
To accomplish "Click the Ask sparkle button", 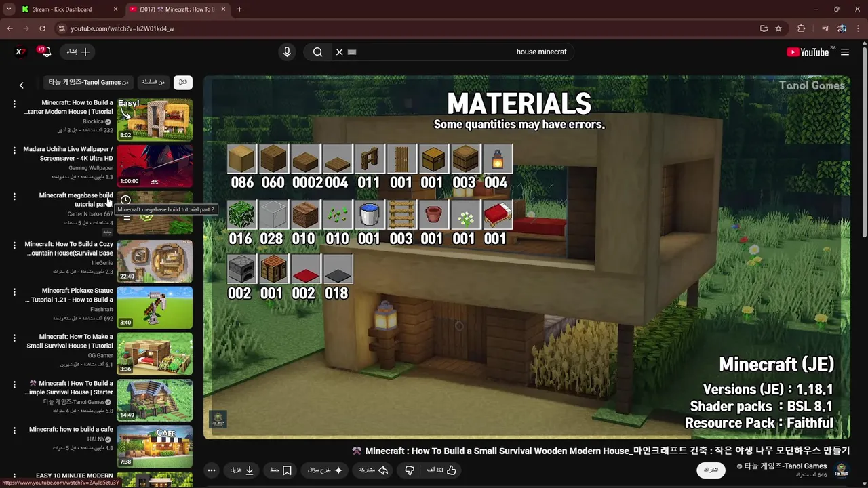I will [325, 470].
